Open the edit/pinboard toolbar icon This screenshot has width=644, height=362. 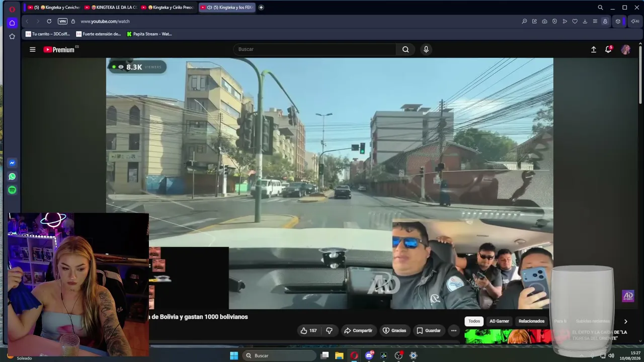point(534,21)
